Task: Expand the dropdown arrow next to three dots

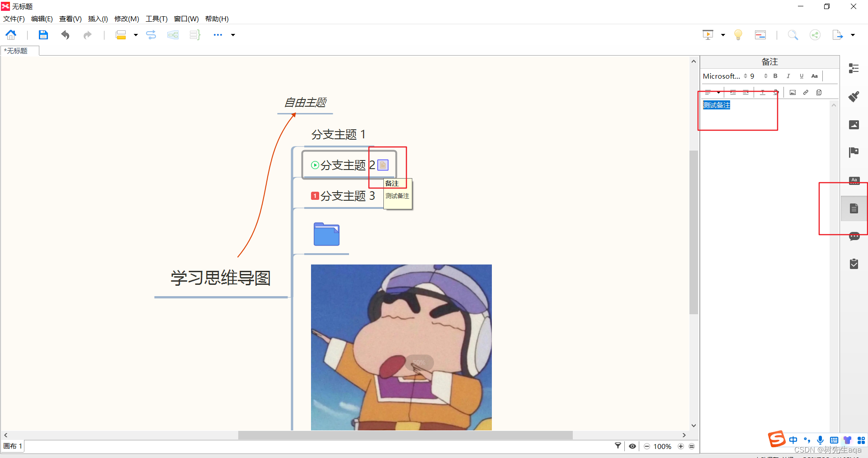Action: [x=233, y=35]
